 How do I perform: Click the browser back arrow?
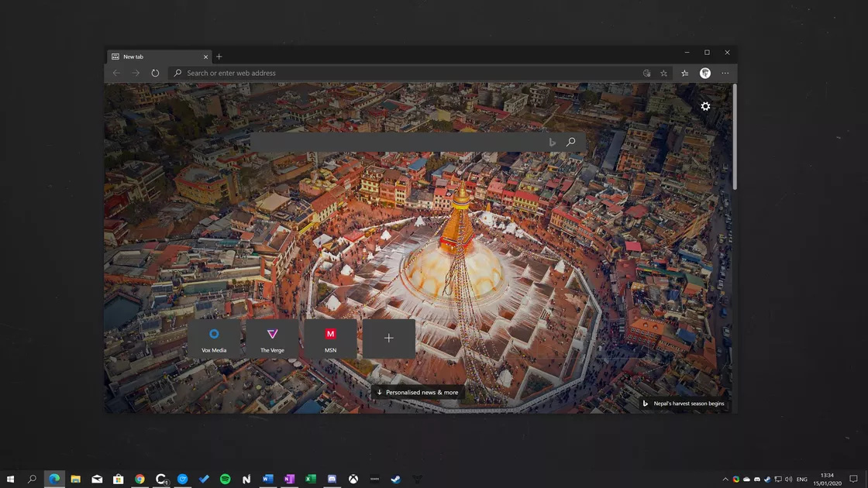click(x=116, y=73)
